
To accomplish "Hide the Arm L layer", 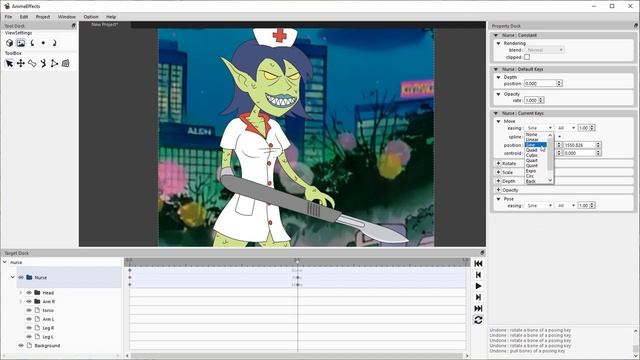I will click(29, 319).
